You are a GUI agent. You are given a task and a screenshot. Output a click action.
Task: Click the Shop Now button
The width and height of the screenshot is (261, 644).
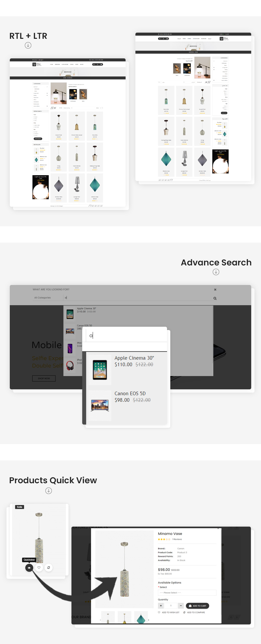click(44, 378)
